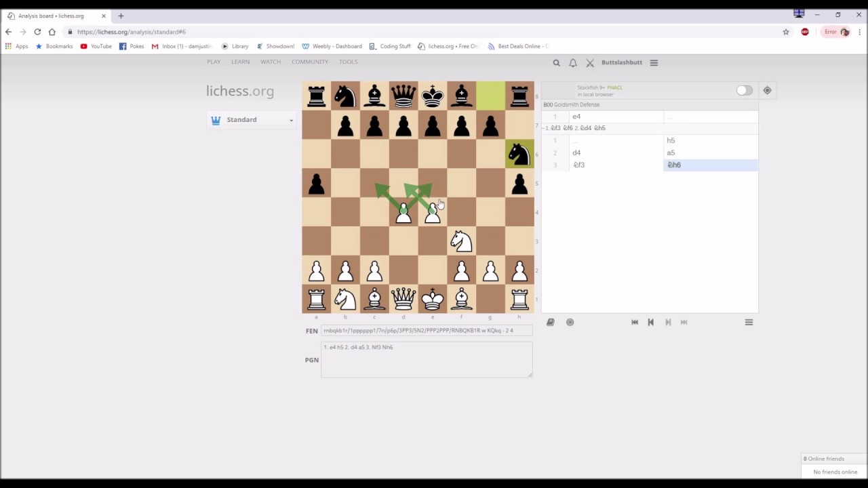Click the lichess.org logo link
The height and width of the screenshot is (488, 868).
pos(240,91)
